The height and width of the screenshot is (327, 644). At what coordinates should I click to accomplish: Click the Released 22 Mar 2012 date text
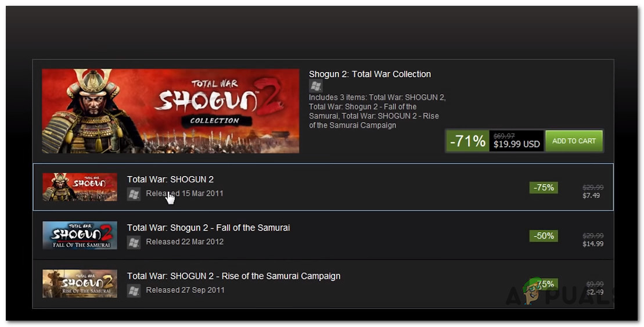pyautogui.click(x=185, y=242)
